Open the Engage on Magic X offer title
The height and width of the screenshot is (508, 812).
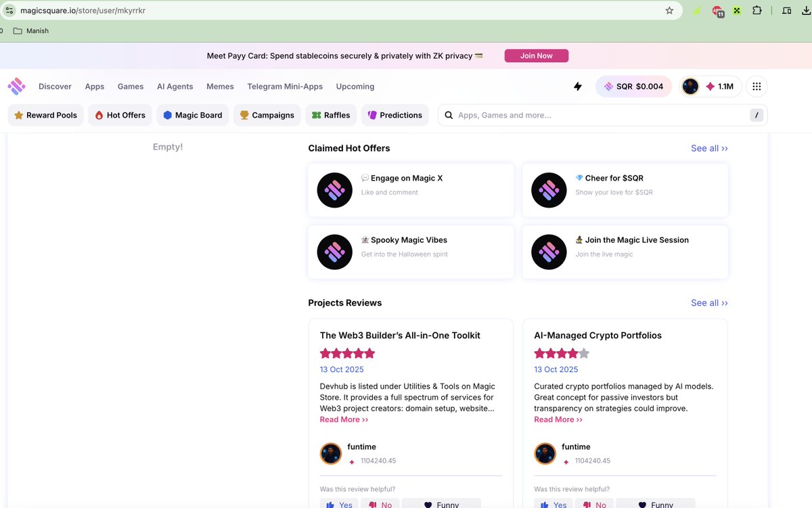coord(407,179)
